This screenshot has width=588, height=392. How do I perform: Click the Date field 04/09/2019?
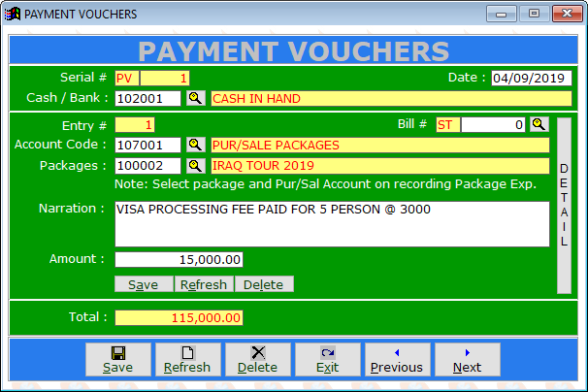[x=532, y=78]
